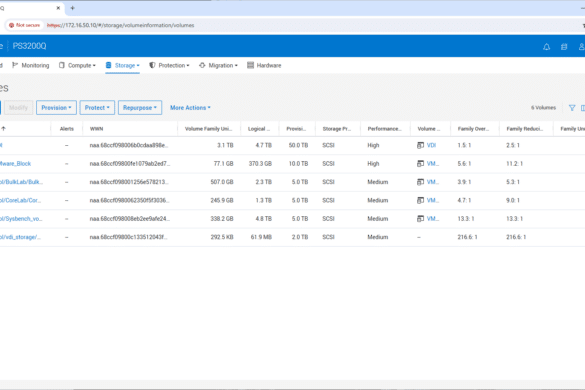Image resolution: width=585 pixels, height=390 pixels.
Task: Expand the More Actions dropdown
Action: click(x=190, y=107)
